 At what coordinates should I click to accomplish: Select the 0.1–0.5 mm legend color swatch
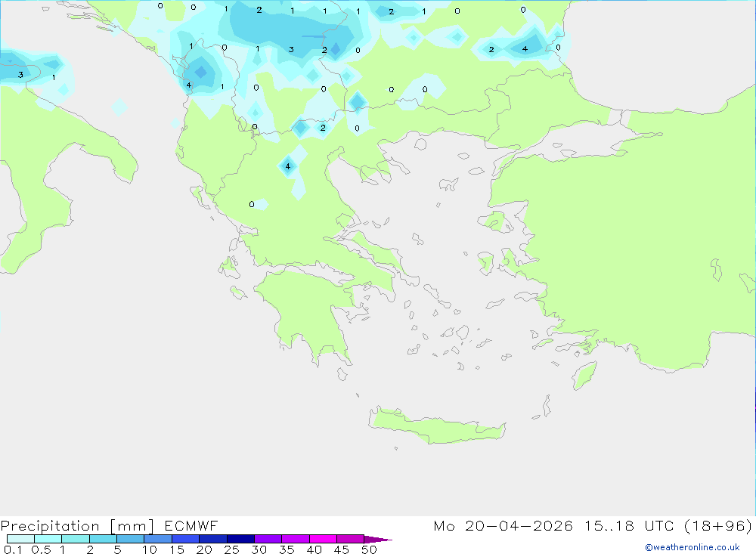point(20,539)
